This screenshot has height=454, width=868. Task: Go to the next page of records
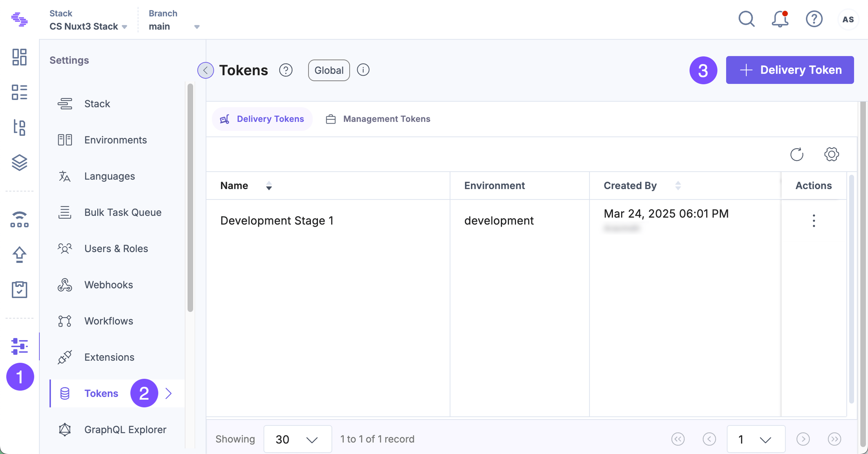click(803, 439)
